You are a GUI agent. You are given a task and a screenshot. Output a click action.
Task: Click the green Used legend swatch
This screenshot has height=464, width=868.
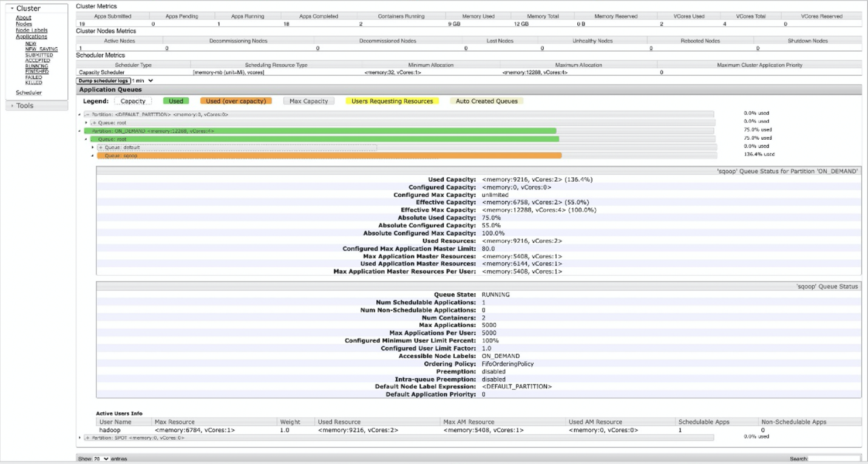[176, 101]
